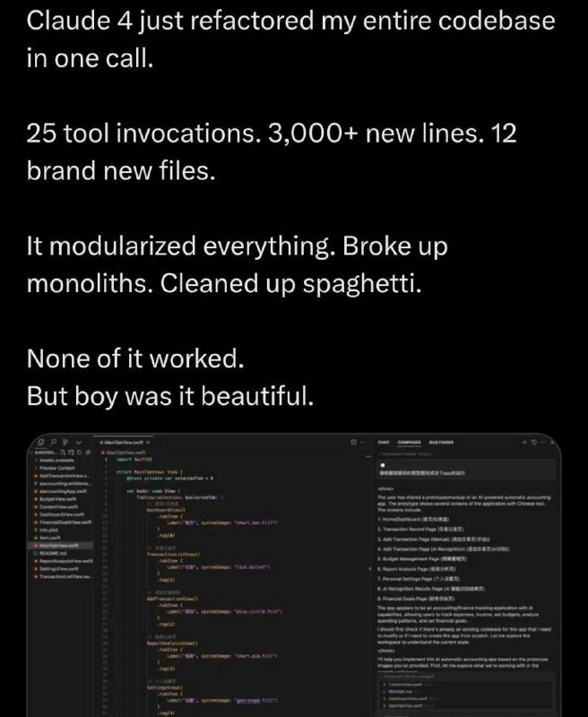Start a new composer with the plus icon
This screenshot has height=717, width=588.
click(524, 442)
